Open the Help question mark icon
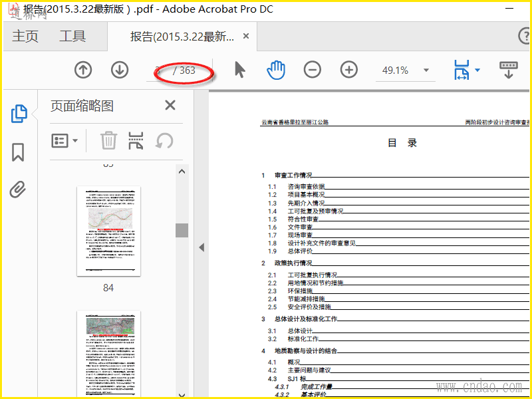 525,36
